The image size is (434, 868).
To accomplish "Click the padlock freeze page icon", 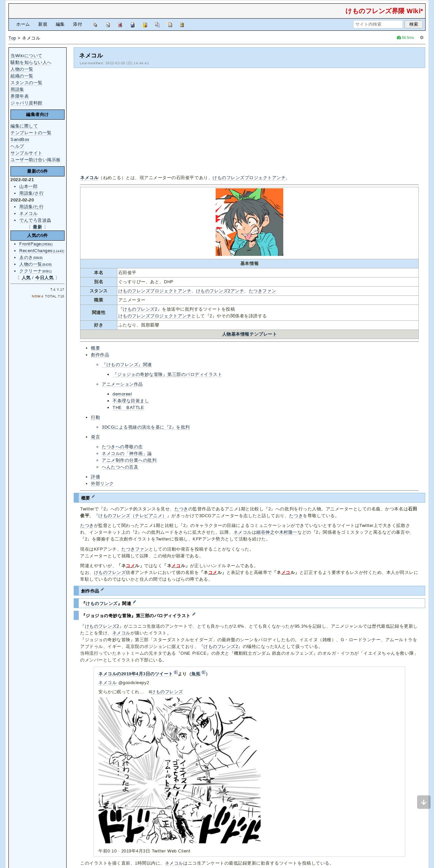I will (145, 25).
